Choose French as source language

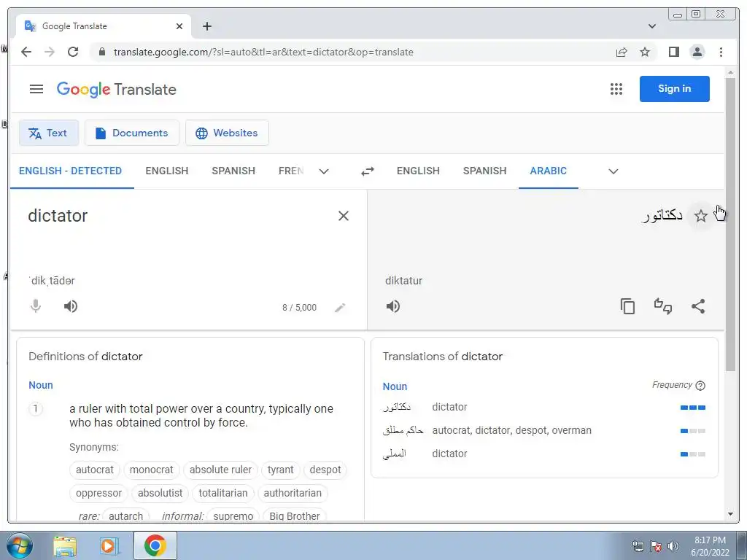click(291, 171)
